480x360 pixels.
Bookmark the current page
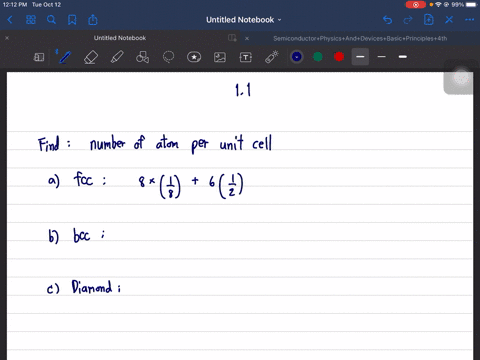[x=72, y=20]
